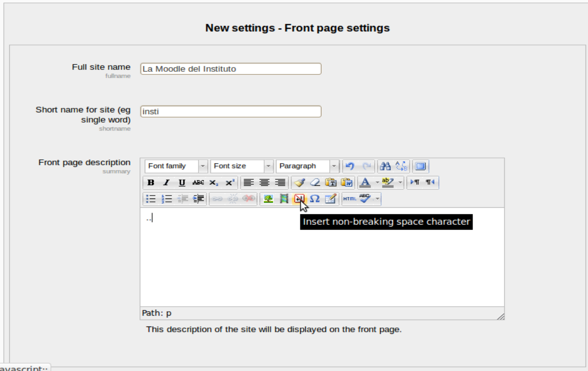Image resolution: width=588 pixels, height=371 pixels.
Task: Open the Font family dropdown
Action: point(176,166)
